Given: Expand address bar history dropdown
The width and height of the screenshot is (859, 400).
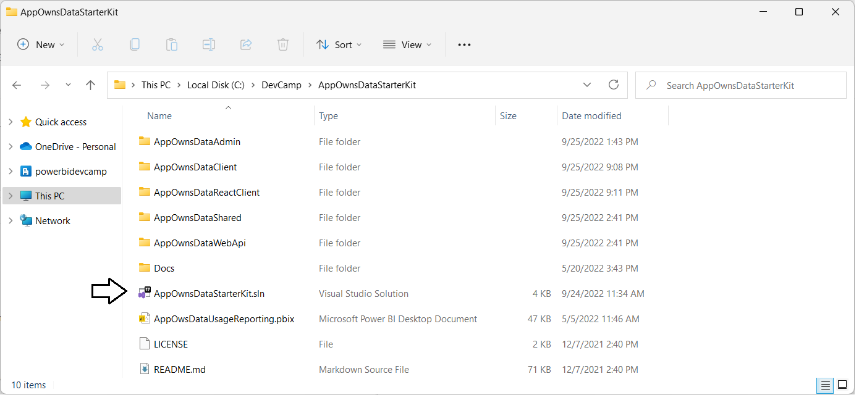Looking at the screenshot, I should coord(587,85).
